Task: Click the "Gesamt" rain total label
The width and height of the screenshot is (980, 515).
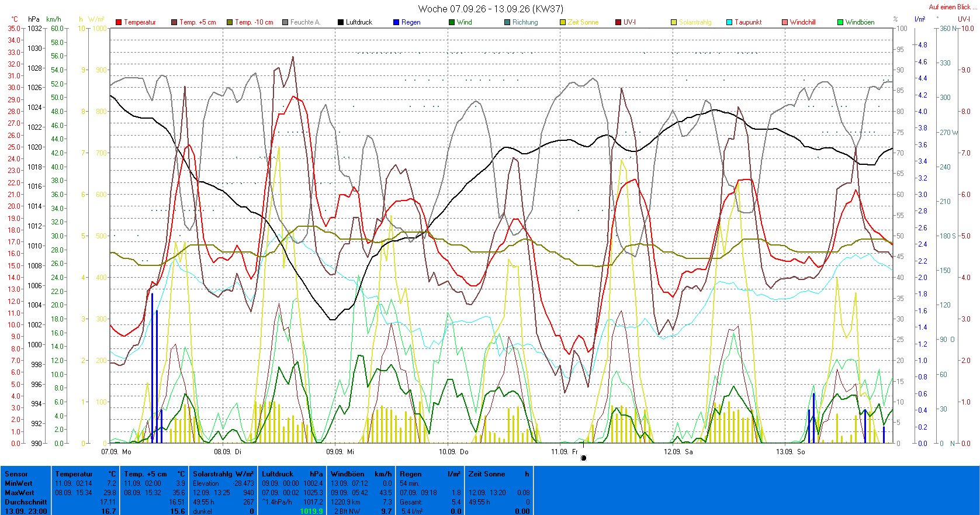Action: point(411,502)
